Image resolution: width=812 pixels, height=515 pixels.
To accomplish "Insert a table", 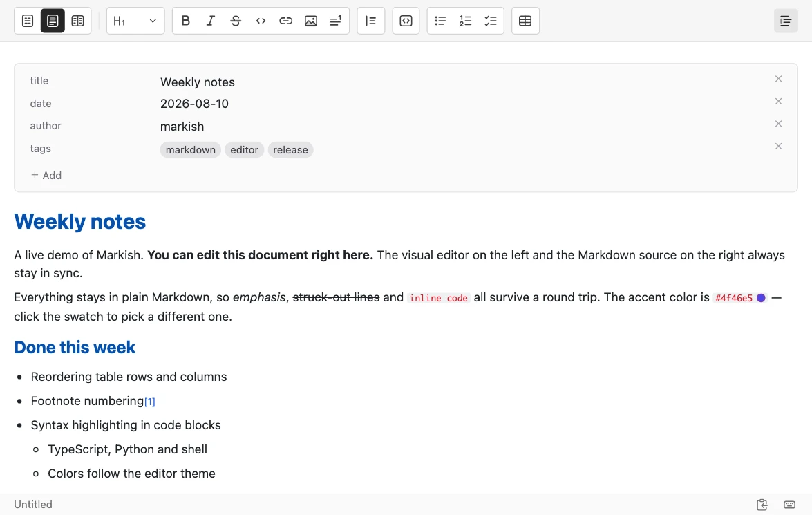I will 525,21.
